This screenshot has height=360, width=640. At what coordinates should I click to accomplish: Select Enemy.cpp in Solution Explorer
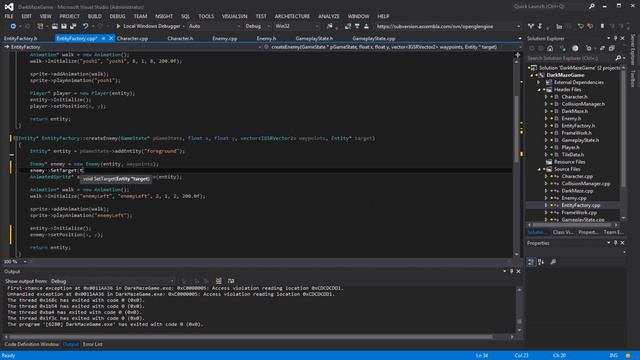[x=574, y=198]
